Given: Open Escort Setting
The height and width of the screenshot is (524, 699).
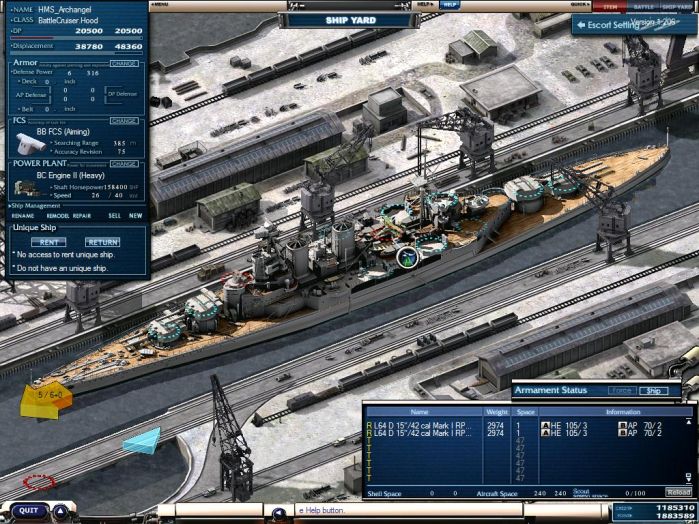Looking at the screenshot, I should tap(634, 25).
